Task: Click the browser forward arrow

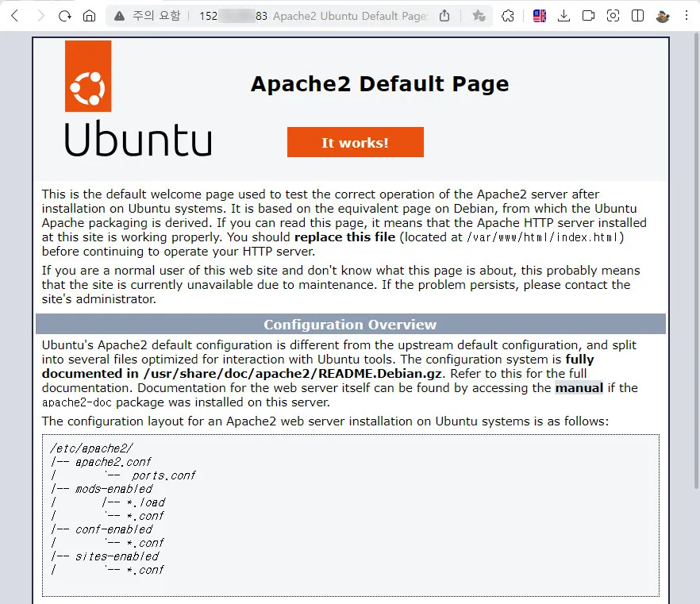Action: [x=40, y=16]
